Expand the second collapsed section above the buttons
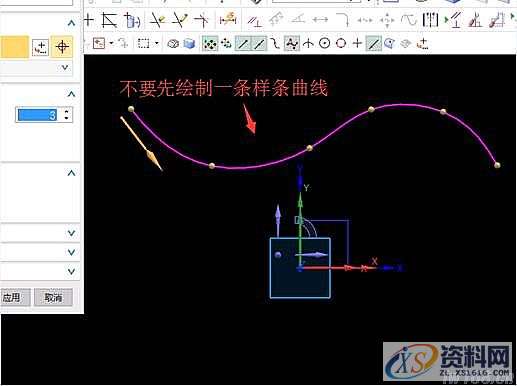Viewport: 517px width, 386px height. (71, 252)
